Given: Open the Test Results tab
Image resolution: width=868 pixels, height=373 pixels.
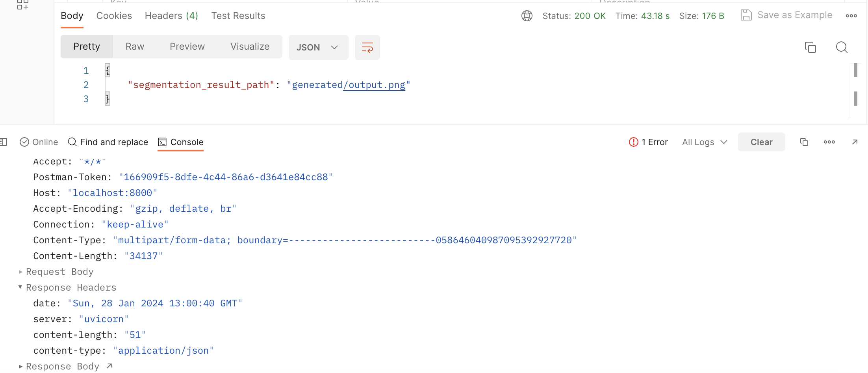Looking at the screenshot, I should 238,16.
